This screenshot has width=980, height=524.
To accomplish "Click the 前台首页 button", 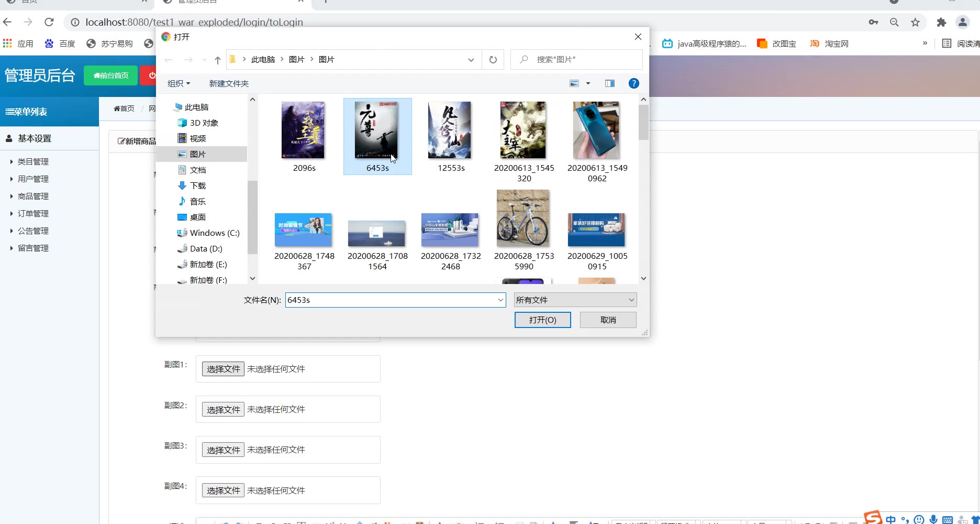I will click(111, 75).
